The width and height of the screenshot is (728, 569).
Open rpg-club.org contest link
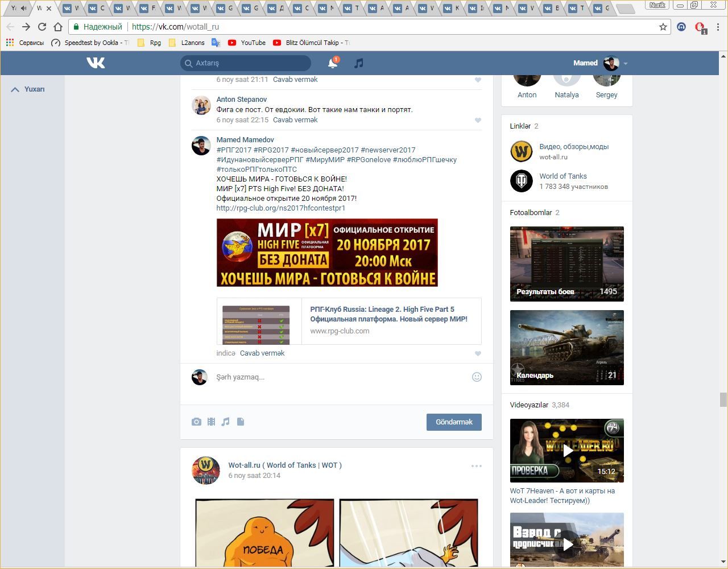click(281, 208)
